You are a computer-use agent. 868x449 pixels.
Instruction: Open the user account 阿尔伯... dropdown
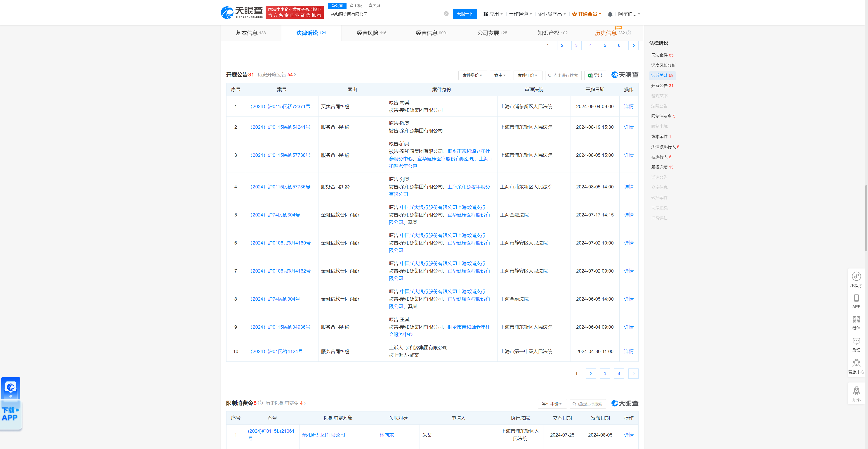(629, 14)
